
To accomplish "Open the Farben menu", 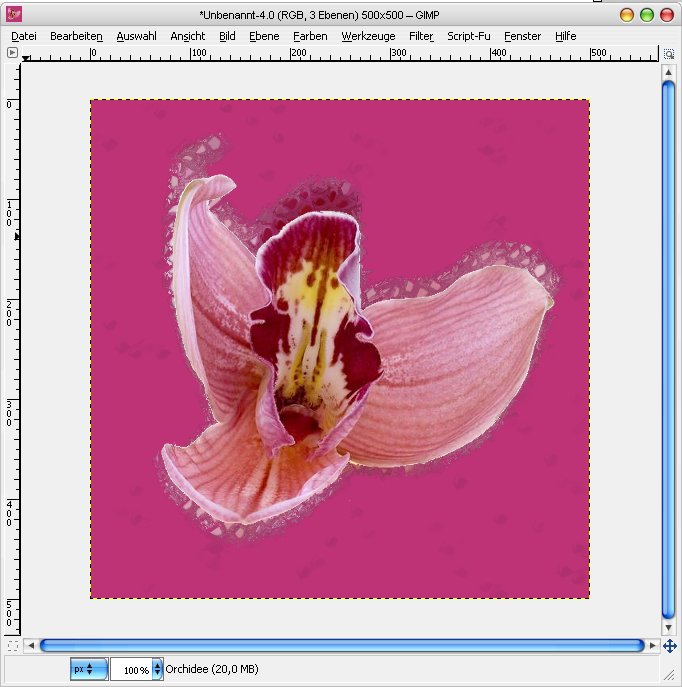I will point(310,36).
